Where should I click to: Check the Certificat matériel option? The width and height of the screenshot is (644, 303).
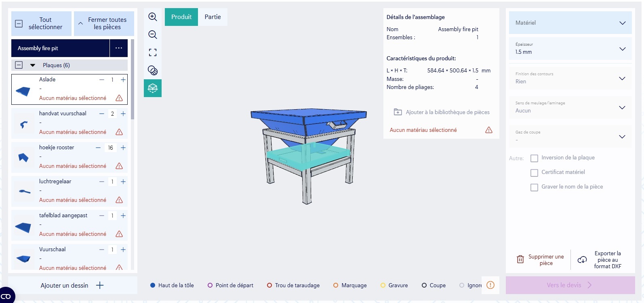click(534, 173)
